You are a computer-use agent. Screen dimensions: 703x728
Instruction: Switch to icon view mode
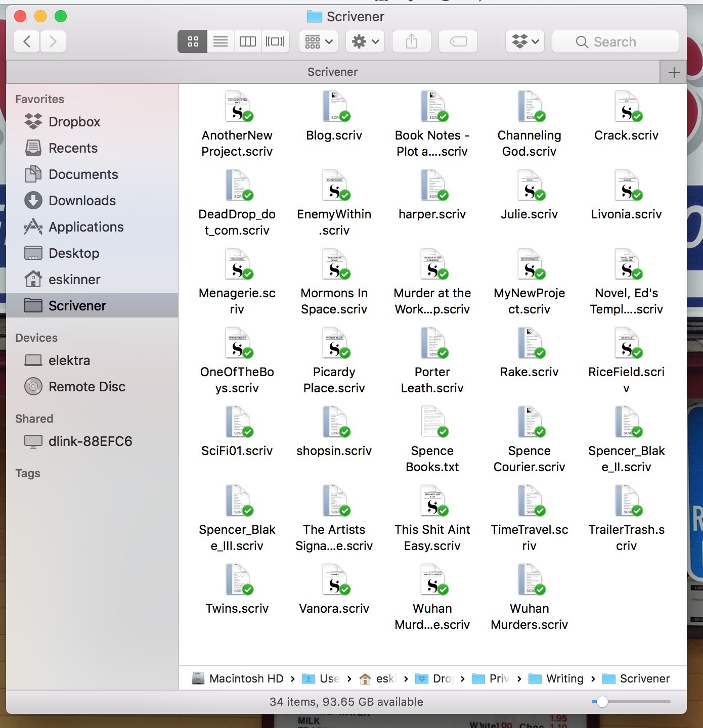coord(193,41)
